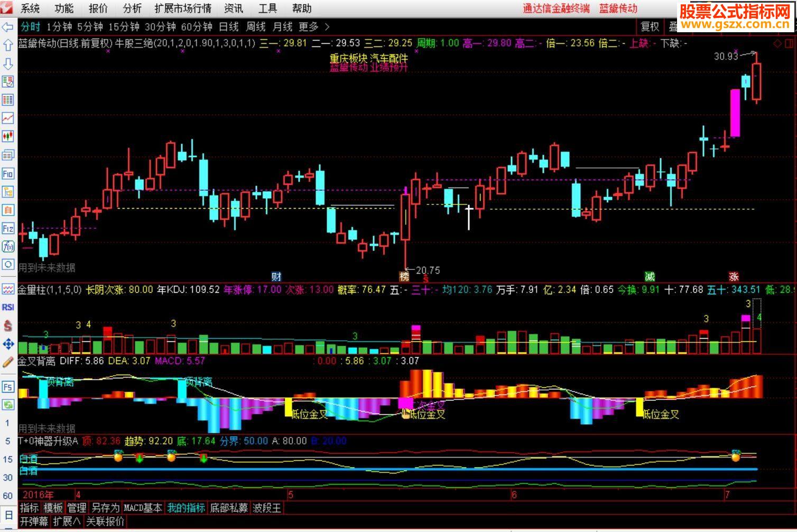Select the 30-minute period in sidebar
797x532 pixels.
pos(7,478)
